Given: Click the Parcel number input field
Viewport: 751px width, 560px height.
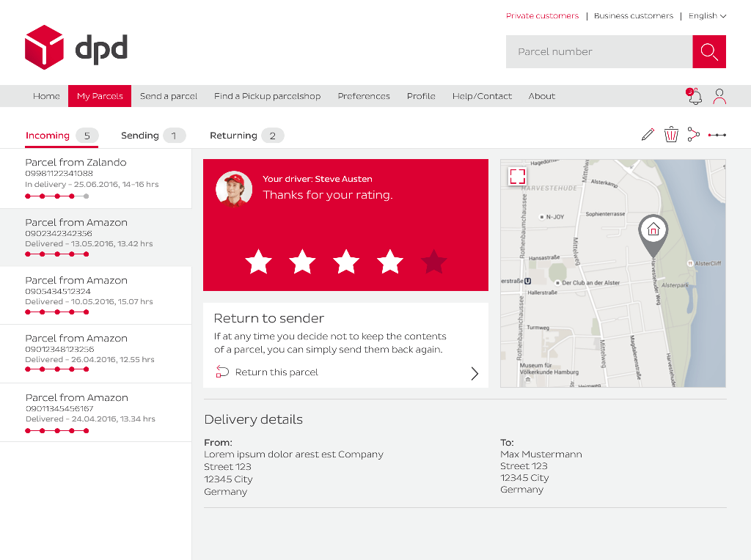Looking at the screenshot, I should [599, 52].
